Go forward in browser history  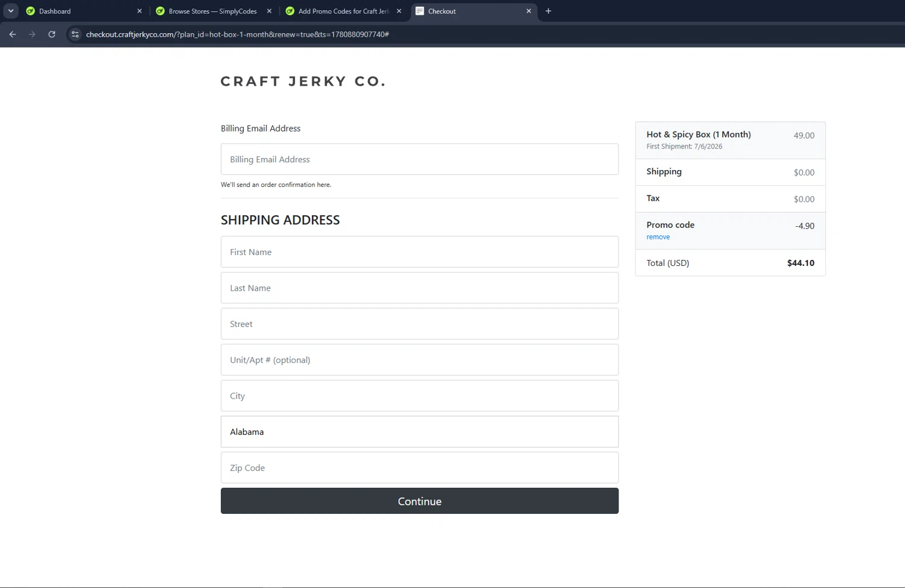[x=32, y=34]
